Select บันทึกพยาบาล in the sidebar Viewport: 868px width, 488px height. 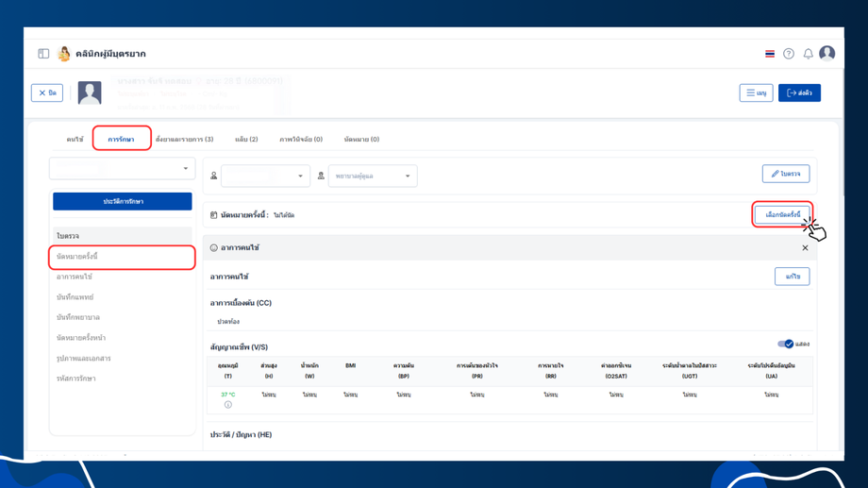pyautogui.click(x=122, y=317)
